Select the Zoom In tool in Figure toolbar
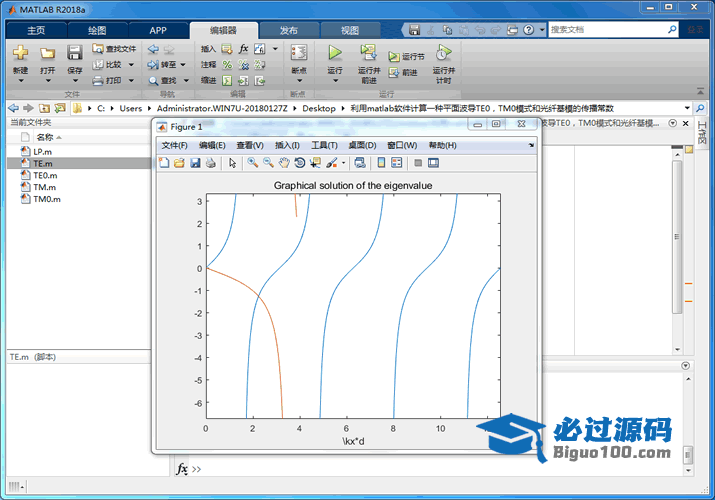Image resolution: width=715 pixels, height=500 pixels. coord(253,162)
